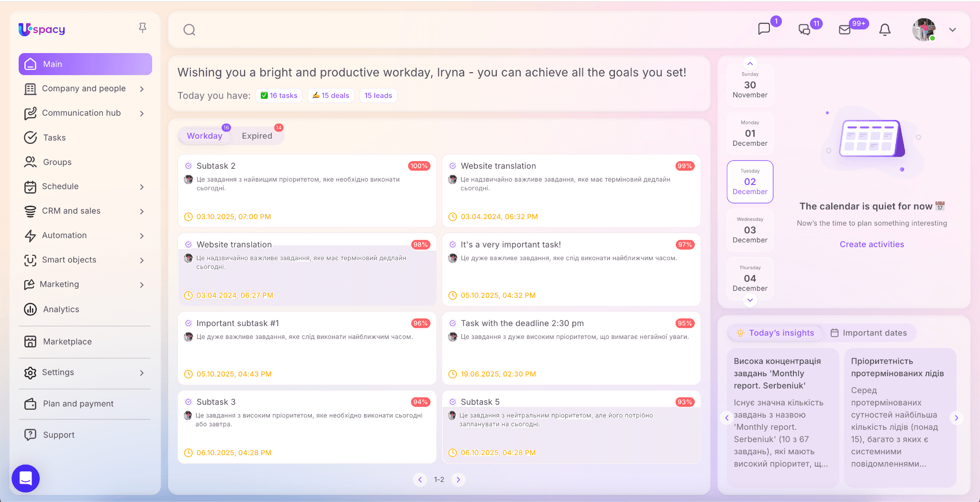This screenshot has width=980, height=502.
Task: Switch to the Important dates tab
Action: pos(869,333)
